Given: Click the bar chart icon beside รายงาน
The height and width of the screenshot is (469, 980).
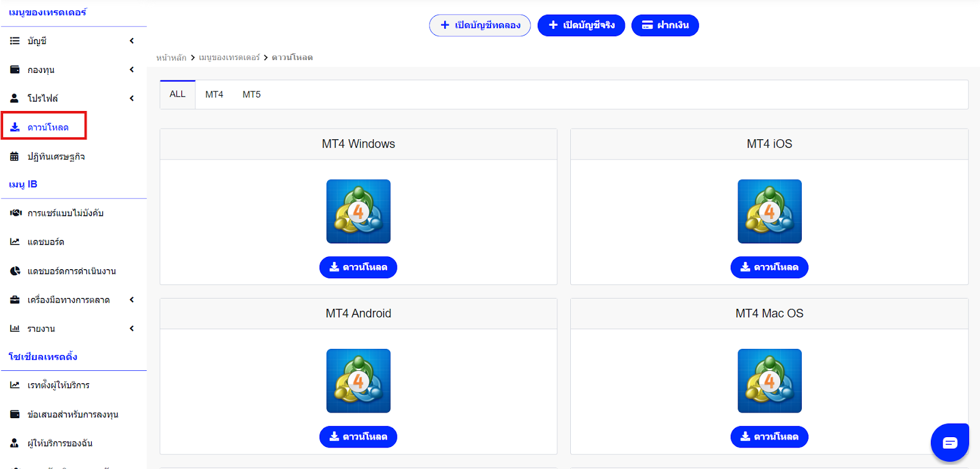Looking at the screenshot, I should point(15,329).
